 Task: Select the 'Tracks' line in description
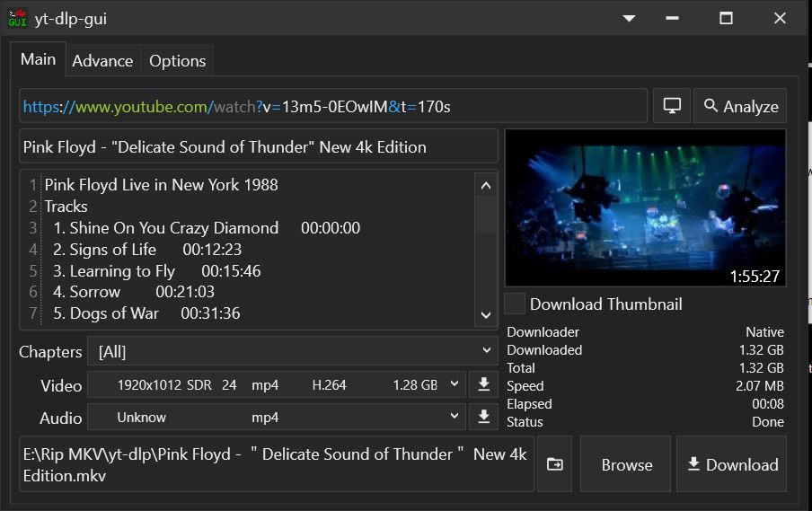coord(66,207)
